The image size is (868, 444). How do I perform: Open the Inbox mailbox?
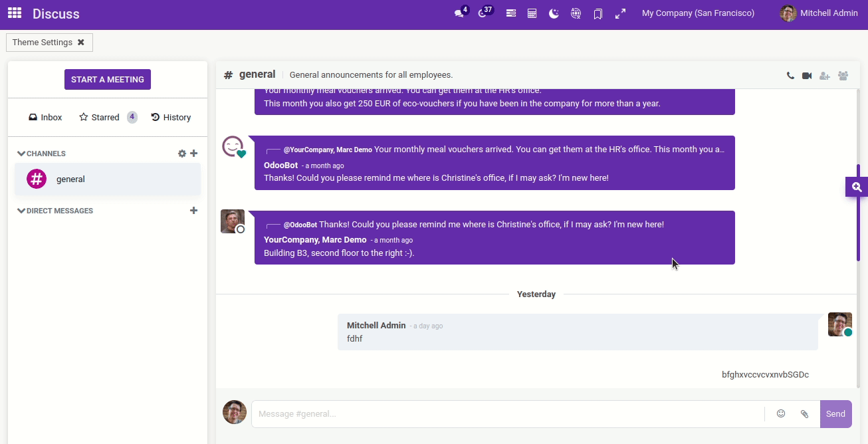[45, 117]
